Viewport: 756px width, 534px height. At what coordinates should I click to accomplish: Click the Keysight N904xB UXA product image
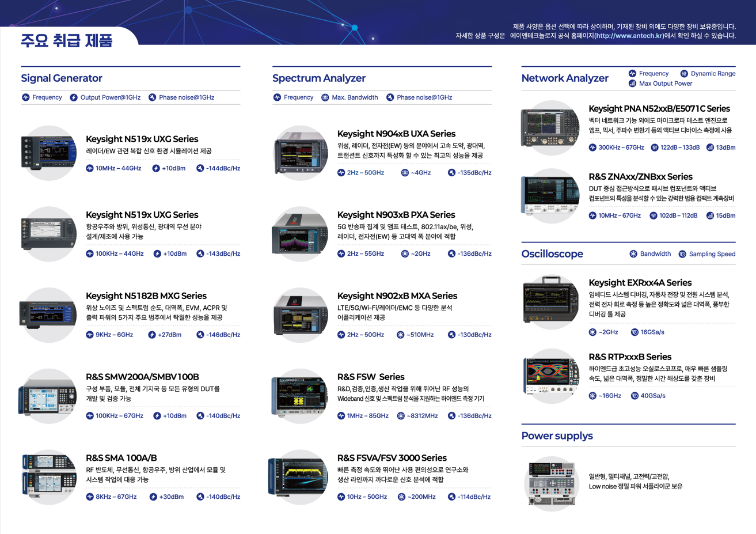(x=300, y=153)
